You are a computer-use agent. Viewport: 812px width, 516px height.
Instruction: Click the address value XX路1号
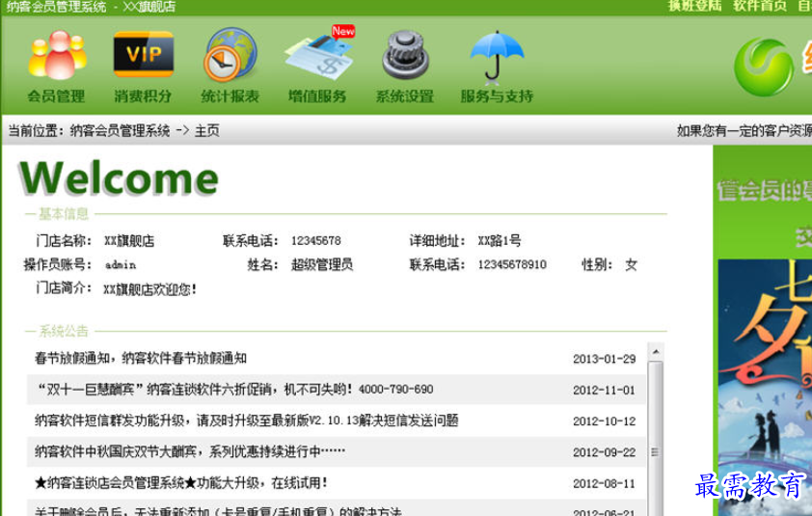tap(500, 241)
